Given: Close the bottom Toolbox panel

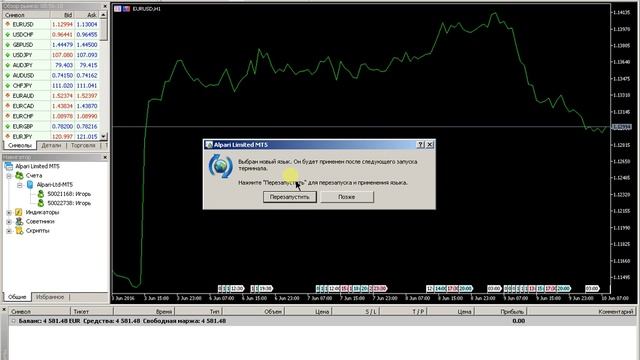Looking at the screenshot, I should (4, 310).
